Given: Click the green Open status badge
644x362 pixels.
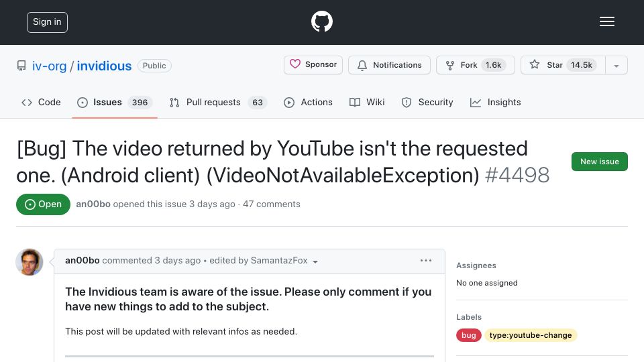Looking at the screenshot, I should 43,204.
